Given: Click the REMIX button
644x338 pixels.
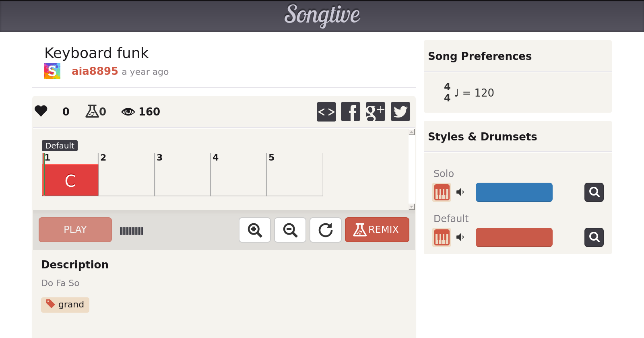Looking at the screenshot, I should click(377, 230).
